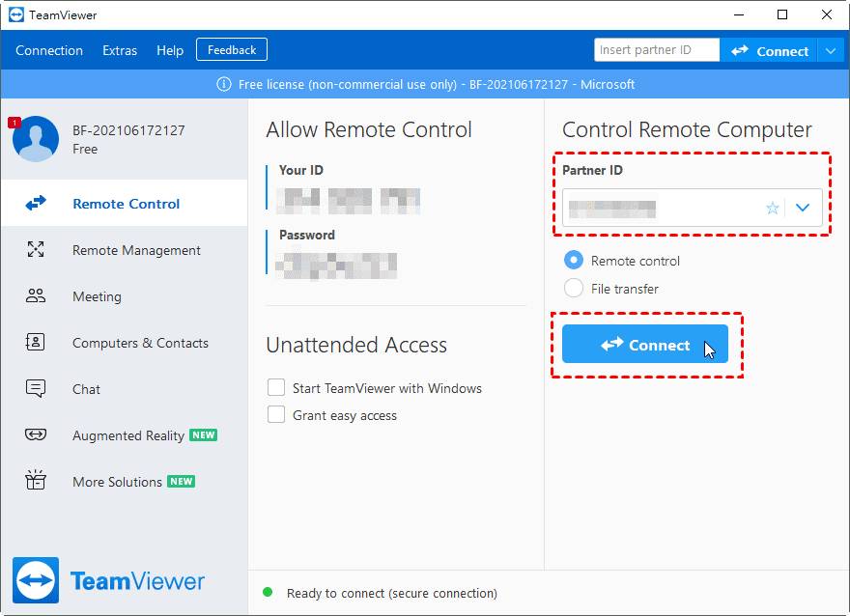Screen dimensions: 850x616
Task: Minimize the TeamViewer window
Action: 738,14
